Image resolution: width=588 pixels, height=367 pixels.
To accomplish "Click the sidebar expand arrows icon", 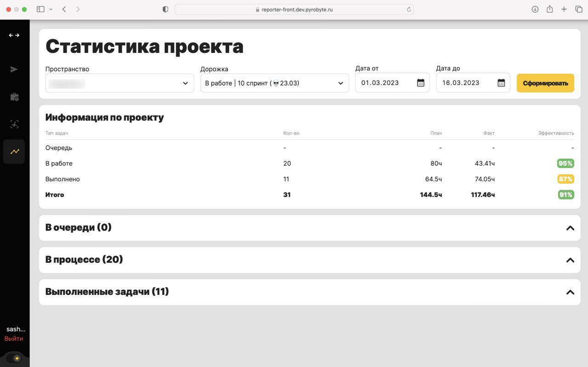I will [x=14, y=35].
